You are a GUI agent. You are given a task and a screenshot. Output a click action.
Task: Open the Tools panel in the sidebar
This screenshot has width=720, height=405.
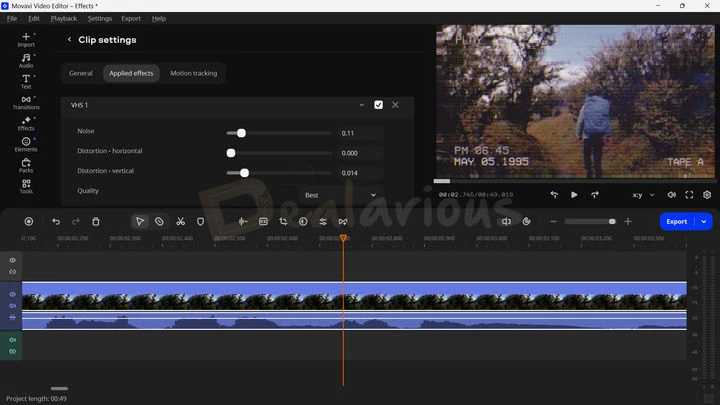(x=26, y=186)
